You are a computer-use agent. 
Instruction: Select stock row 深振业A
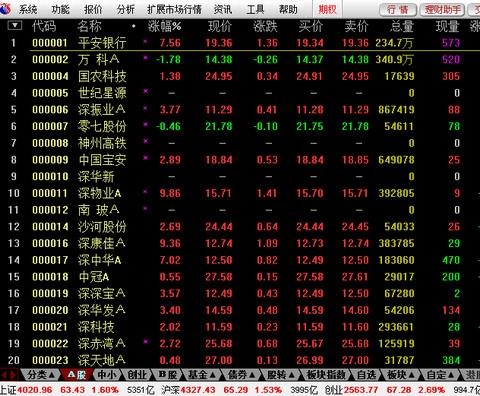pos(240,109)
